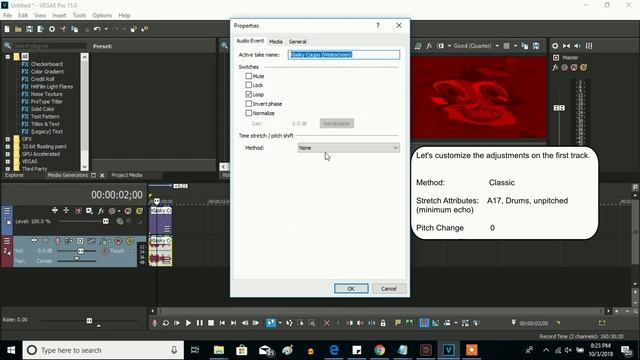
Task: Click the Save project icon in toolbar
Action: [29, 29]
